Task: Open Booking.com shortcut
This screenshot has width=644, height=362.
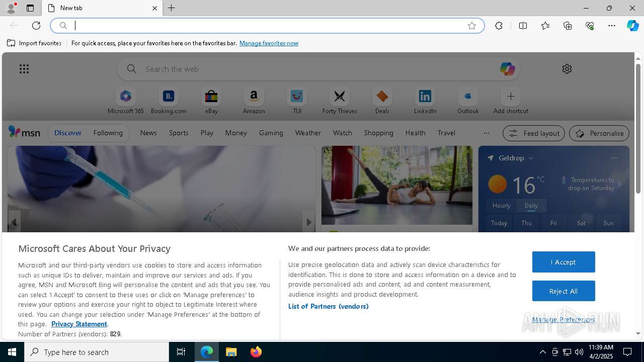Action: [x=169, y=101]
